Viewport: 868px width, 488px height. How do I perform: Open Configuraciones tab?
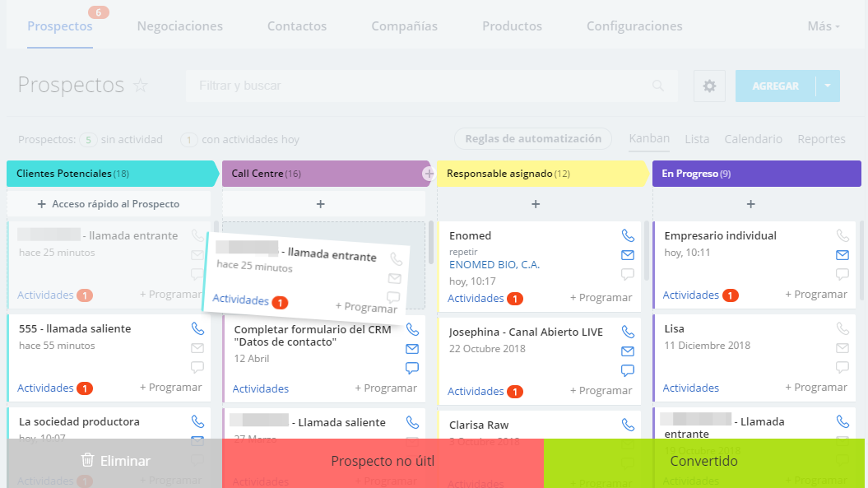(x=634, y=26)
